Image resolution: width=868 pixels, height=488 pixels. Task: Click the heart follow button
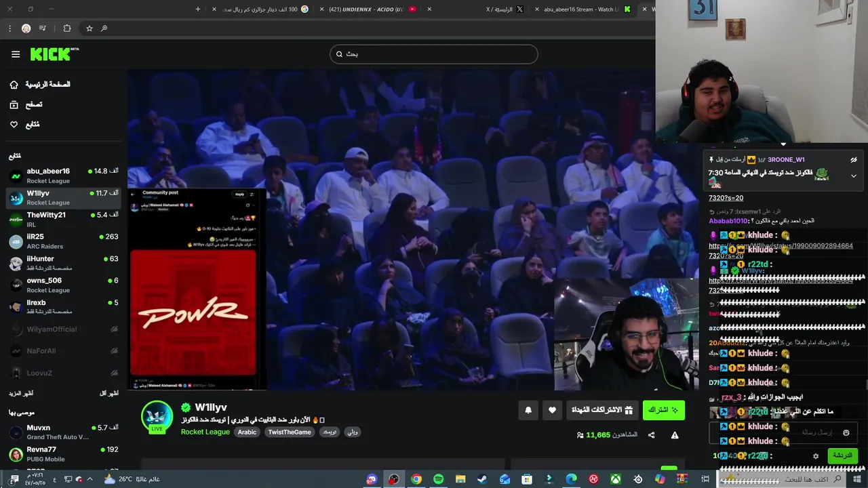[553, 410]
